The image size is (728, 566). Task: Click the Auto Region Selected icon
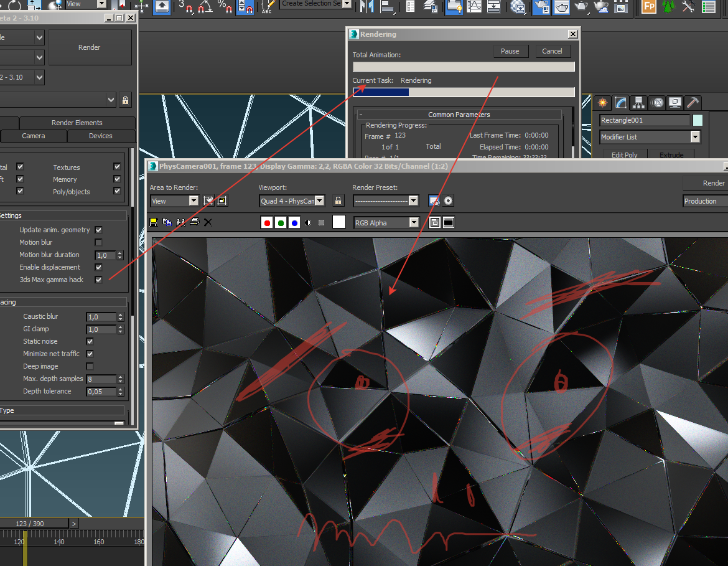click(x=222, y=200)
